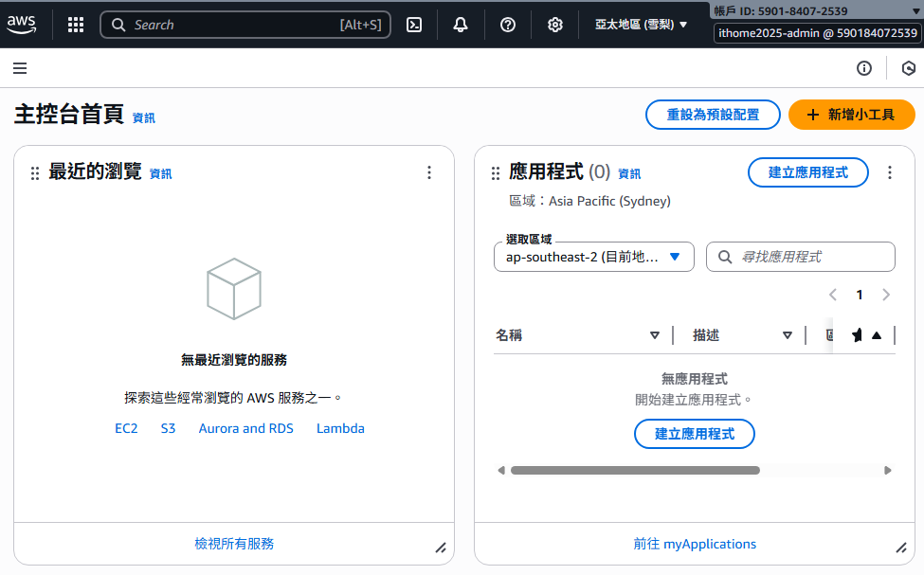Viewport: 924px width, 575px height.
Task: Click 重設為預設配置 button
Action: [x=713, y=115]
